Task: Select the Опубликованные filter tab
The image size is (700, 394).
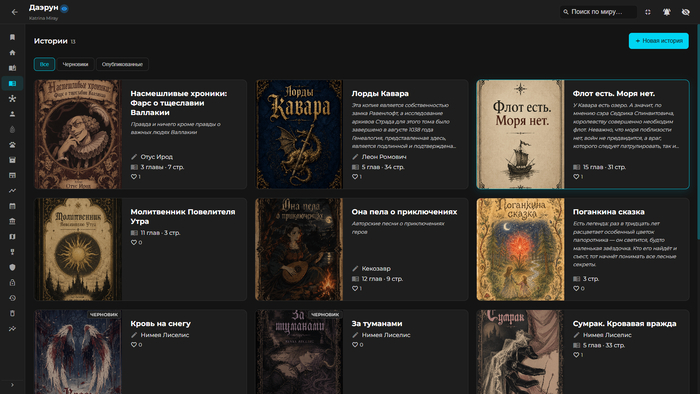Action: (x=122, y=64)
